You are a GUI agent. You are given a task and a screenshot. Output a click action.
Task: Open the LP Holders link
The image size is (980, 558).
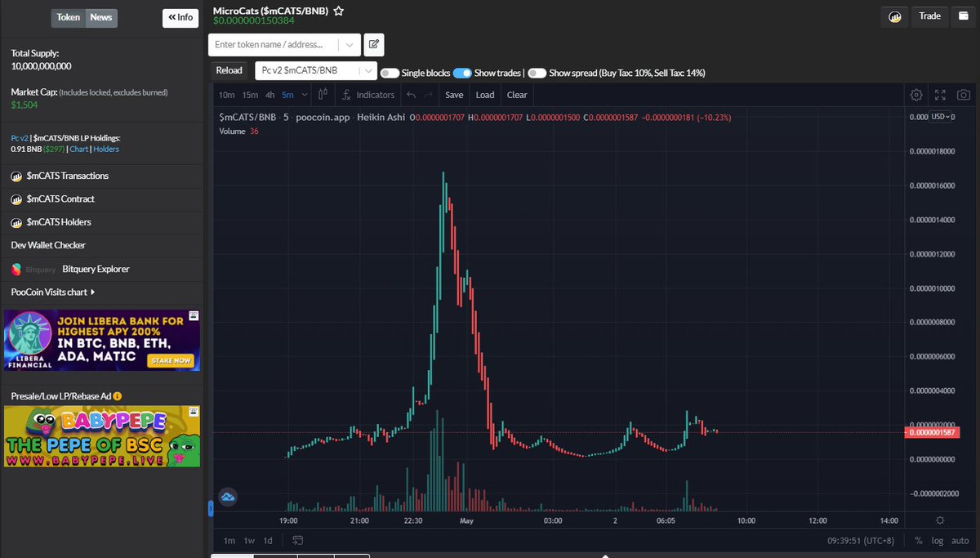[106, 150]
